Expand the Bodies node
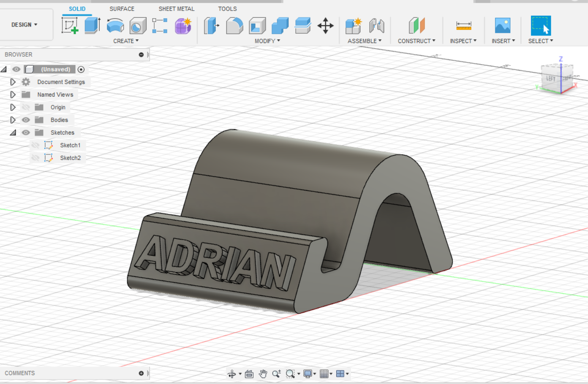The height and width of the screenshot is (384, 588). pyautogui.click(x=13, y=120)
